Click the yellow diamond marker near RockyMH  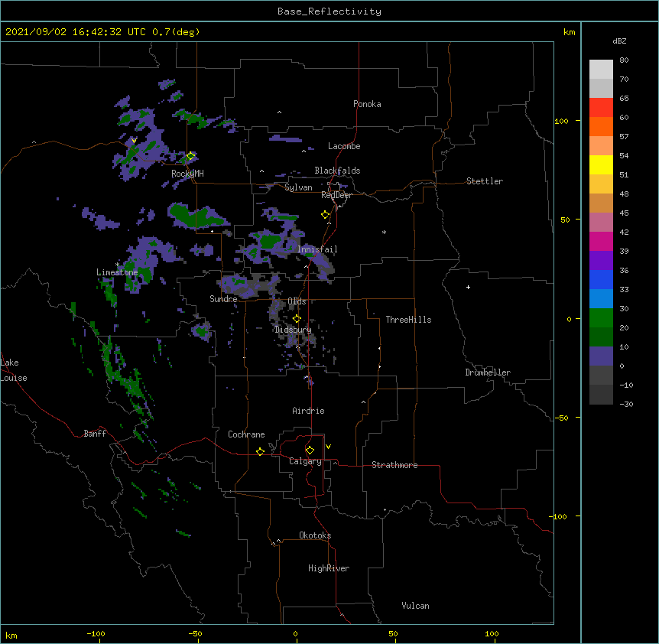click(x=190, y=156)
